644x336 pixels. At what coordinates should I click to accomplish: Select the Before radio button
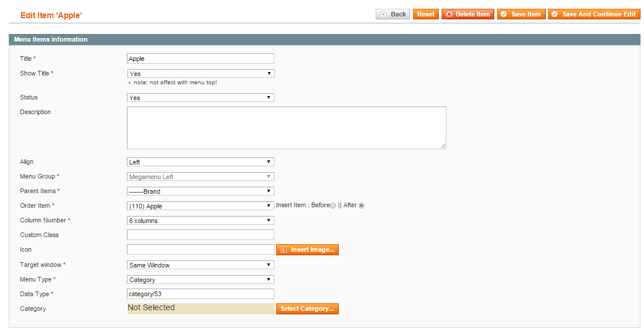333,205
